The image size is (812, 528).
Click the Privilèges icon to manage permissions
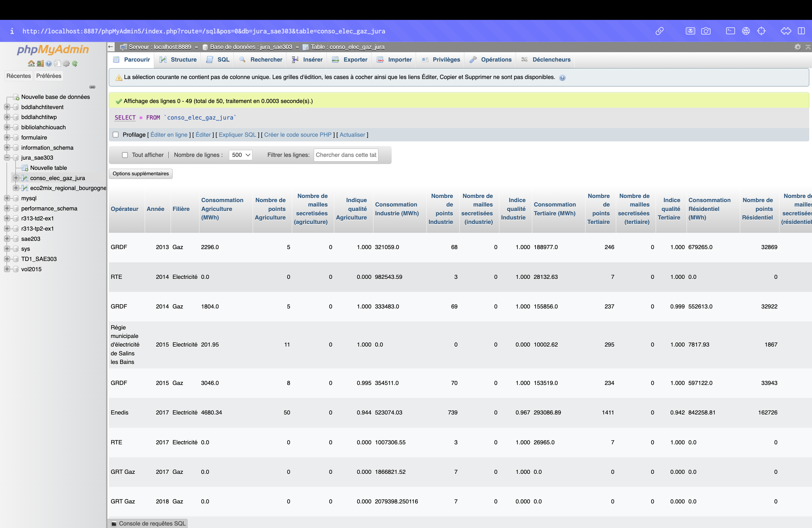click(x=444, y=59)
